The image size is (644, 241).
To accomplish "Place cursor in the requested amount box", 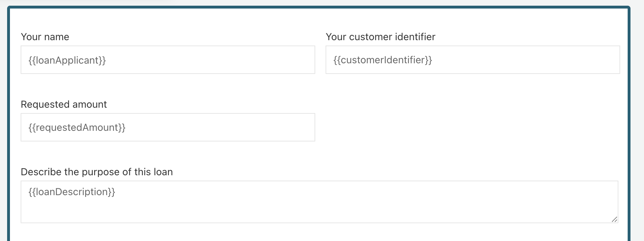I will point(167,127).
